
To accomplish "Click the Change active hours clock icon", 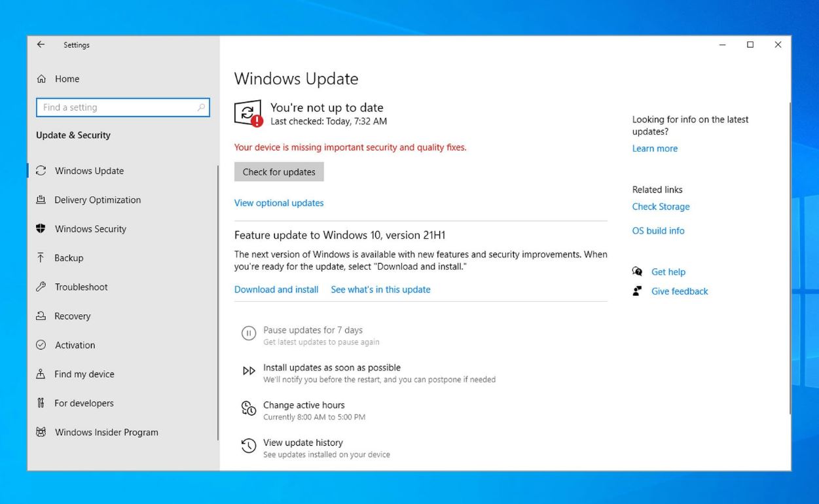I will [x=249, y=409].
